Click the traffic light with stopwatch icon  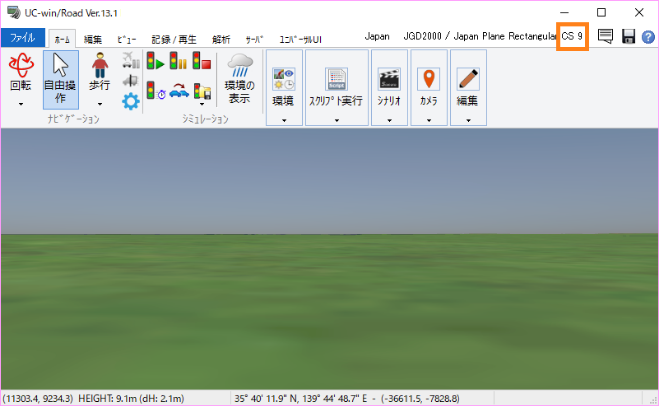tap(156, 91)
